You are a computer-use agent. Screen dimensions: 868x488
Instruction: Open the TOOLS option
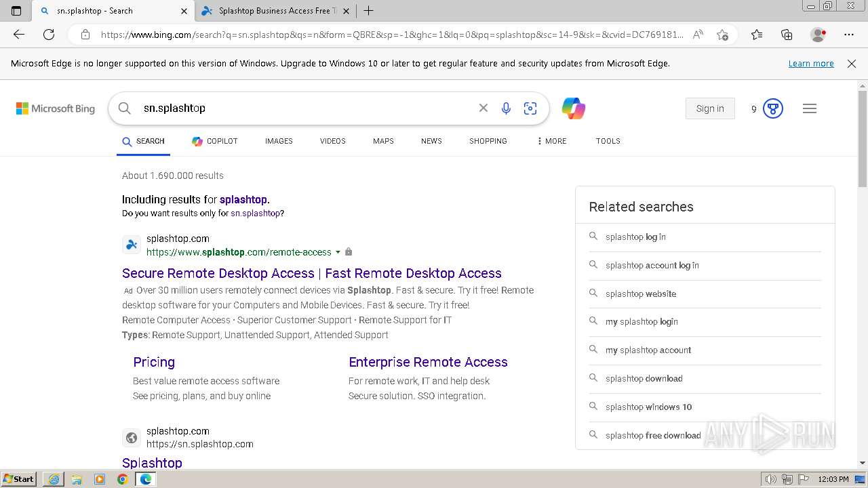tap(608, 141)
